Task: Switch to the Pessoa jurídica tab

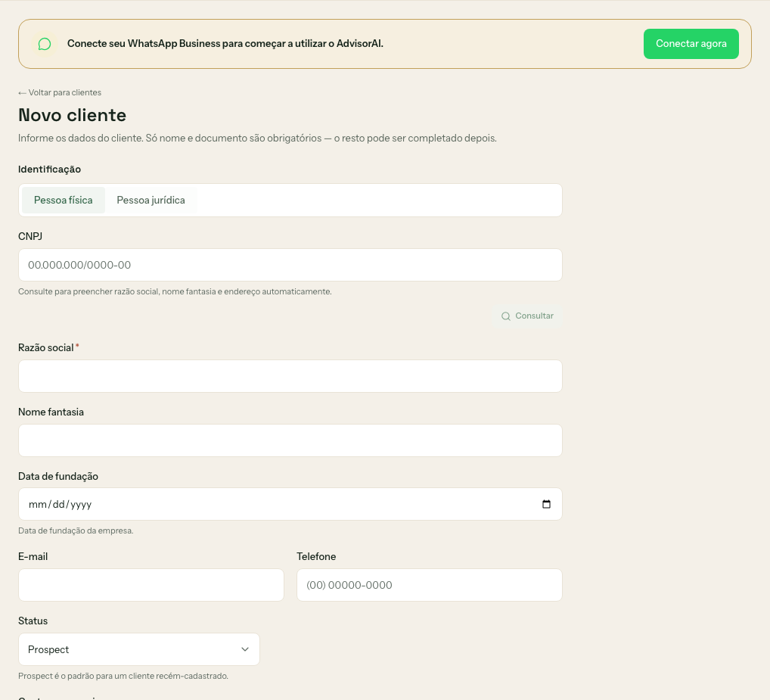Action: point(151,200)
